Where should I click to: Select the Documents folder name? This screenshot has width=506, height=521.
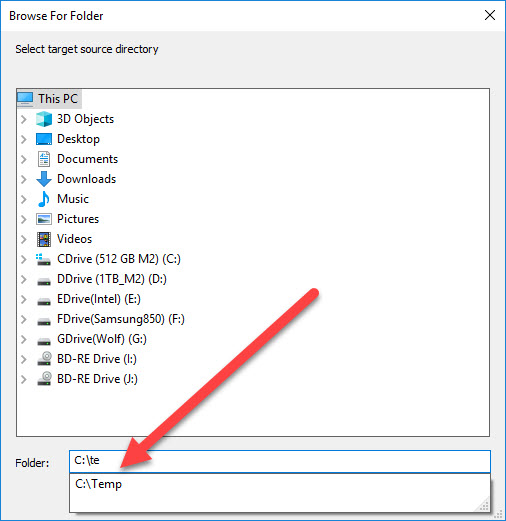tap(87, 159)
